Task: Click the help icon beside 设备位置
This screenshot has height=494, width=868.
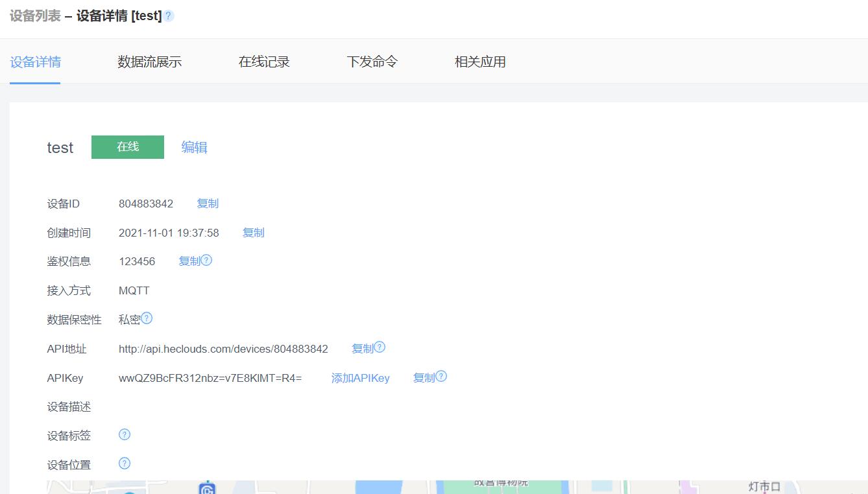Action: click(124, 464)
